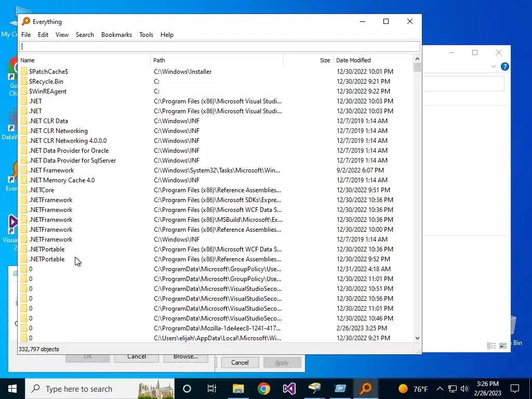Select the .NET Data Provider for SqlServer folder icon
This screenshot has height=399, width=532.
coord(24,160)
